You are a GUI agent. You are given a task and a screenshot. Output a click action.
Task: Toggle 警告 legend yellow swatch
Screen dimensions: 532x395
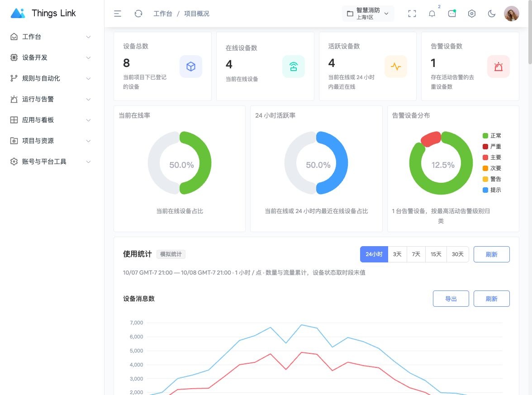[x=485, y=179]
